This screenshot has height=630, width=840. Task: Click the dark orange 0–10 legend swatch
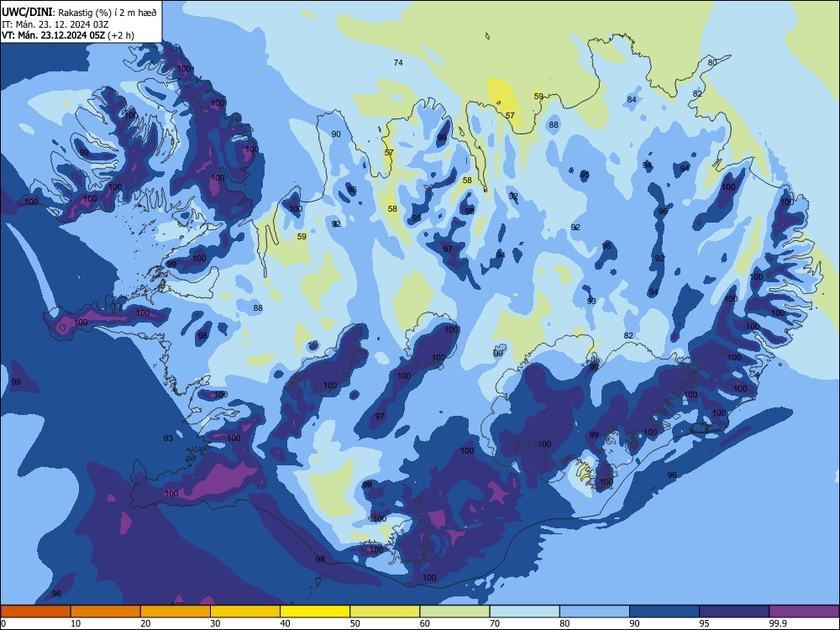35,612
